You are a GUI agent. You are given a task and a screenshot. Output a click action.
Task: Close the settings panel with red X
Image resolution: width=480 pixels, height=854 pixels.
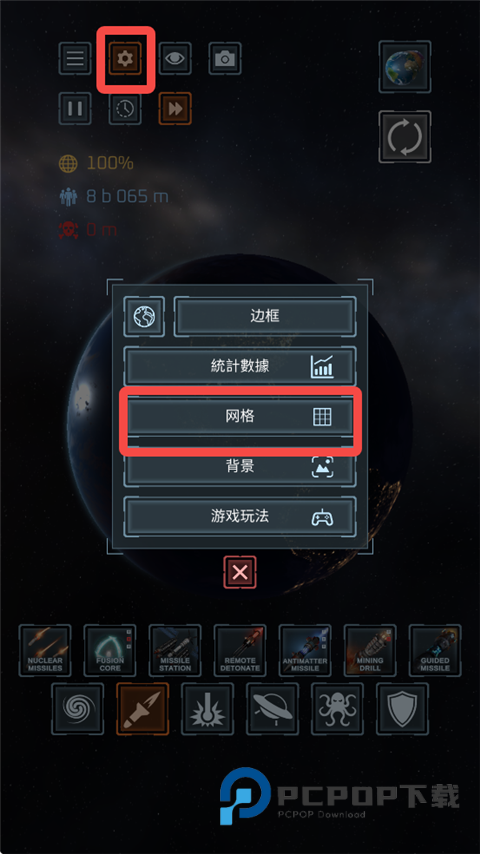240,572
